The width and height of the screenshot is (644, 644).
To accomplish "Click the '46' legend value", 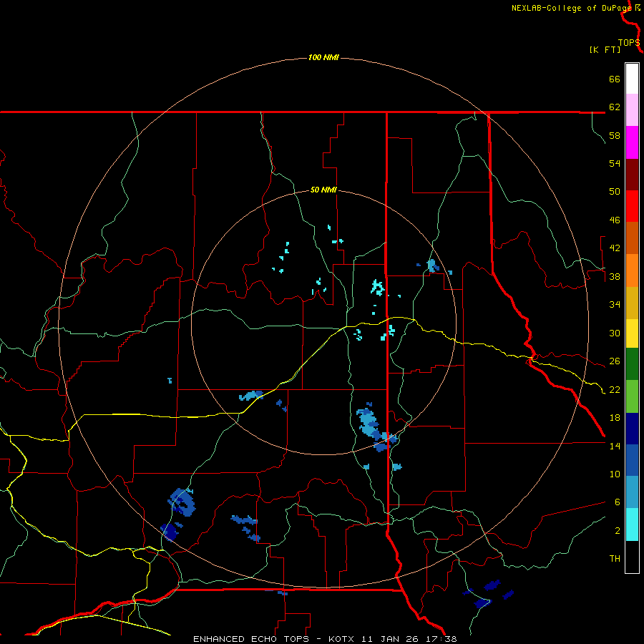I will 615,220.
